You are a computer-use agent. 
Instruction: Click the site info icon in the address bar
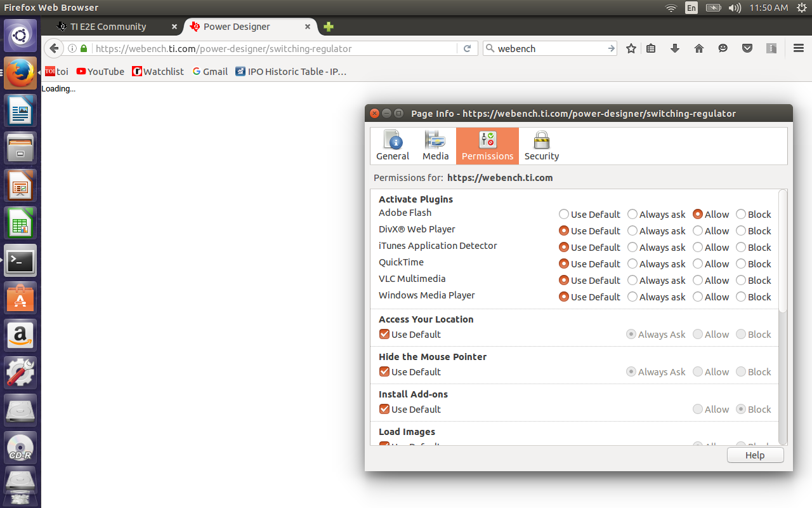[x=72, y=48]
